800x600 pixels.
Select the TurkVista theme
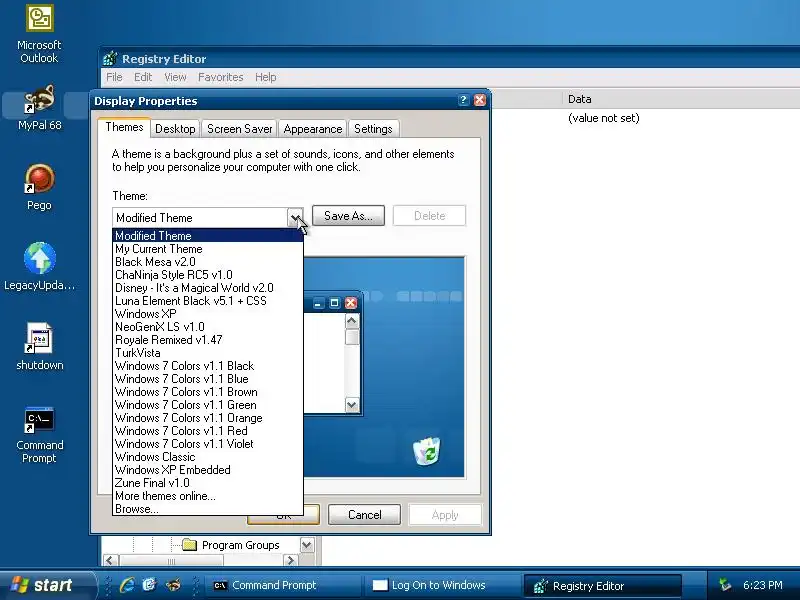point(208,353)
